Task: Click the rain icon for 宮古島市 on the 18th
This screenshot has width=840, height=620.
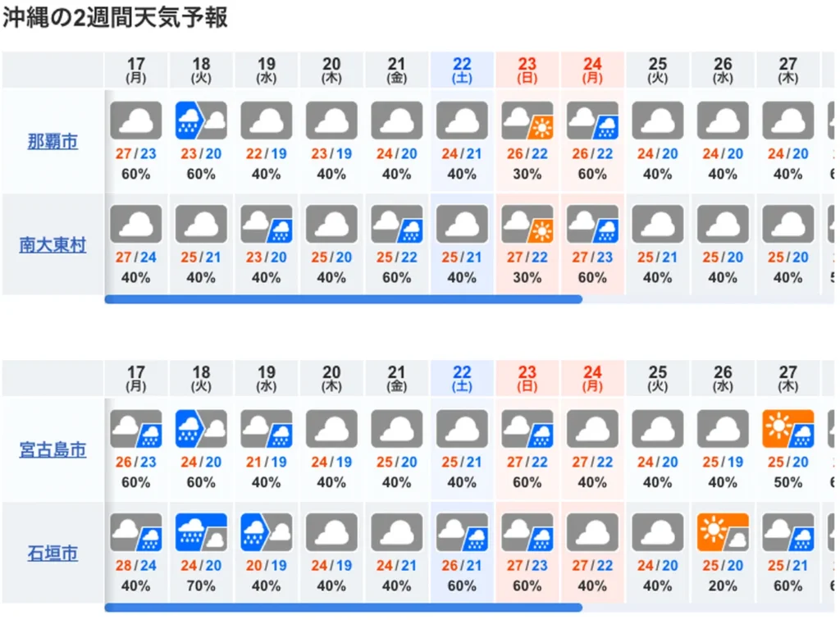Action: (x=201, y=428)
